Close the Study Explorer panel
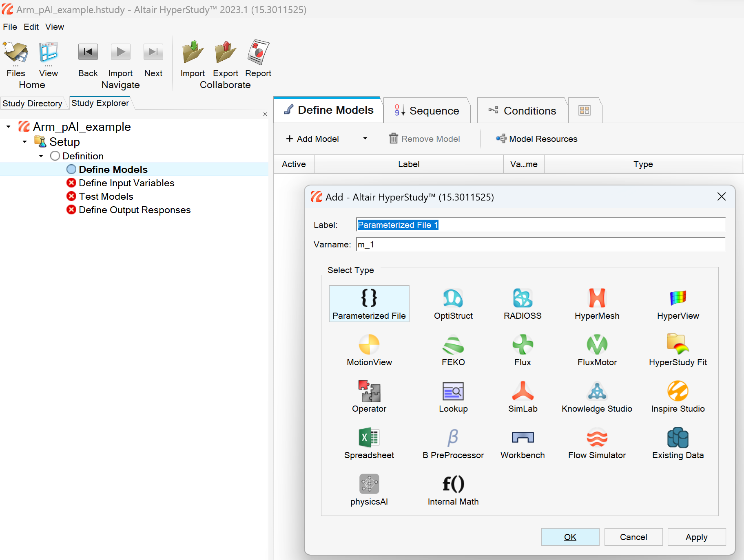This screenshot has width=744, height=560. point(265,114)
